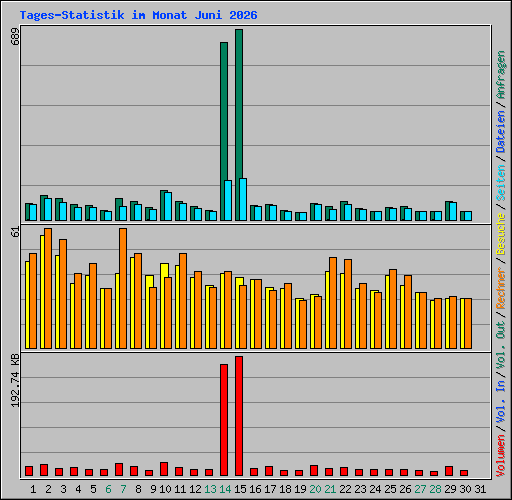The height and width of the screenshot is (500, 512).
Task: Click the Anfragen legend label
Action: pos(501,75)
